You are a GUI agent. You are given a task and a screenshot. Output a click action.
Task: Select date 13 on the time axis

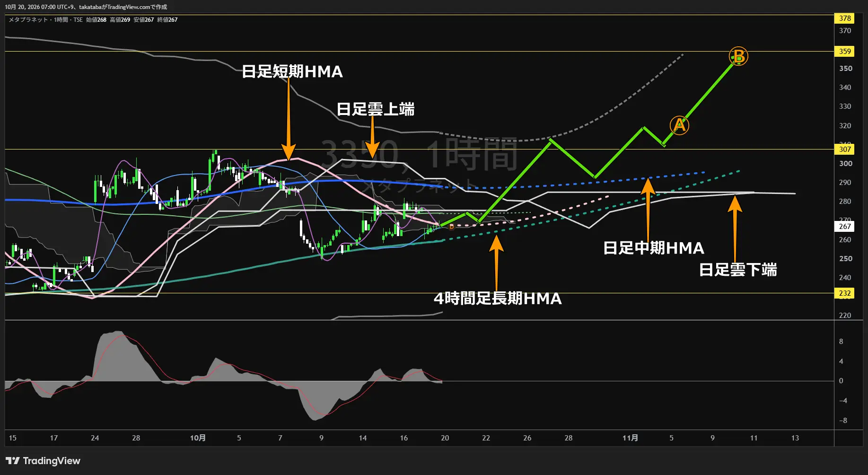click(x=795, y=438)
